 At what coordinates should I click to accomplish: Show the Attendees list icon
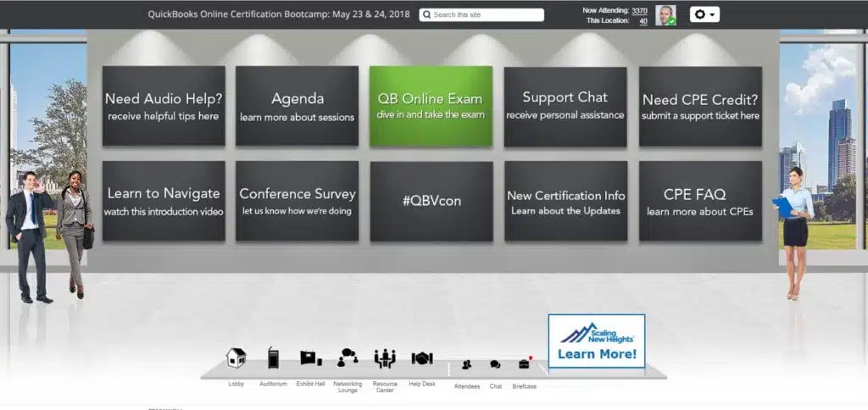click(x=467, y=364)
